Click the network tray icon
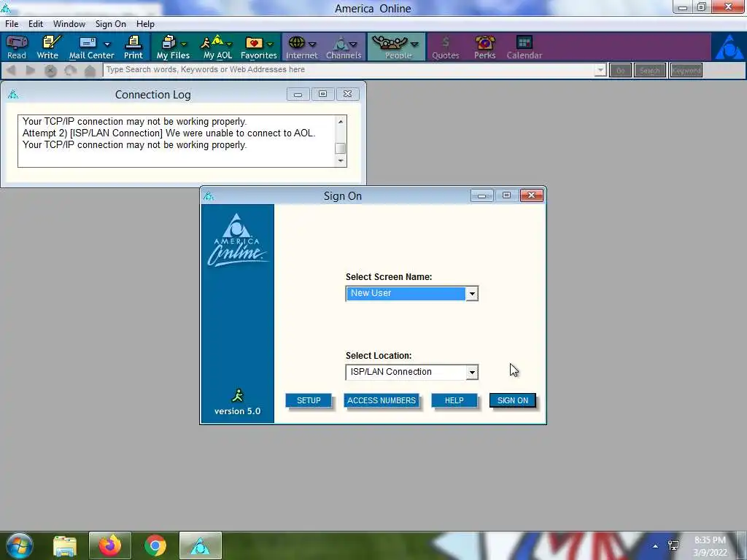 click(673, 545)
